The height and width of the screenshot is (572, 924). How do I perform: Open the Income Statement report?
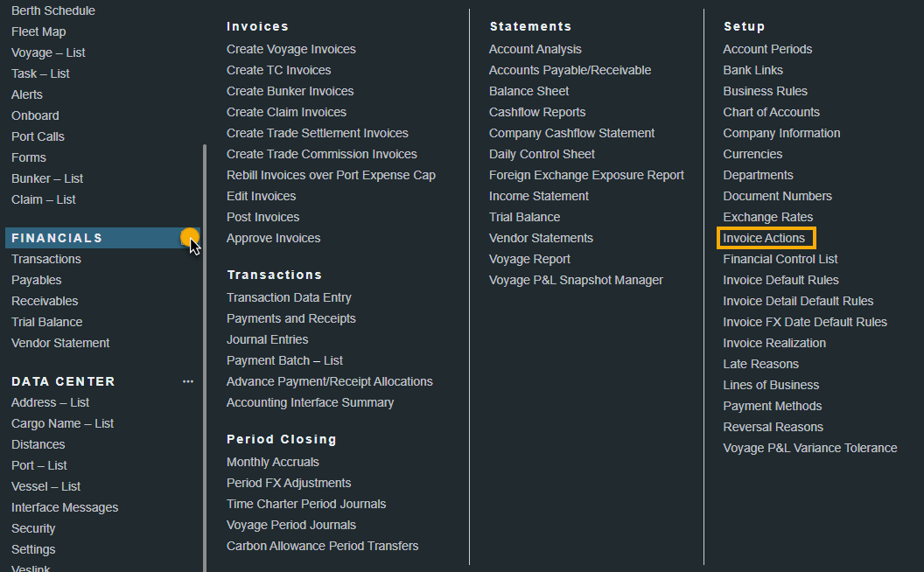pyautogui.click(x=537, y=196)
